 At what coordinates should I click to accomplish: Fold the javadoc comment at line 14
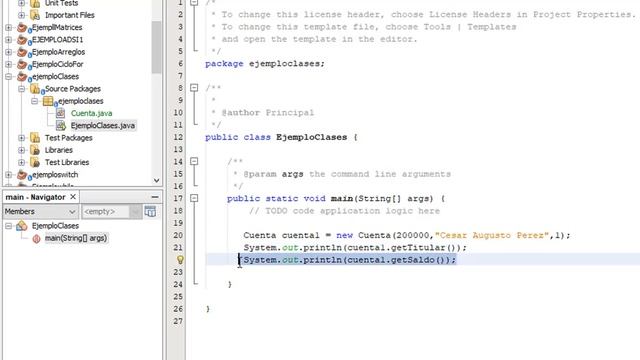(194, 161)
